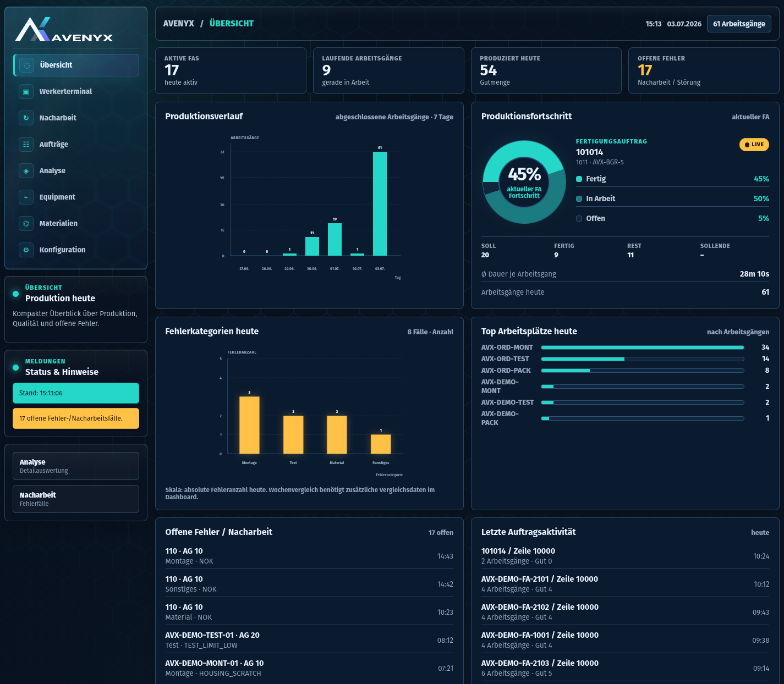This screenshot has height=684, width=784.
Task: Click the Nacharbeit refresh icon
Action: point(26,118)
